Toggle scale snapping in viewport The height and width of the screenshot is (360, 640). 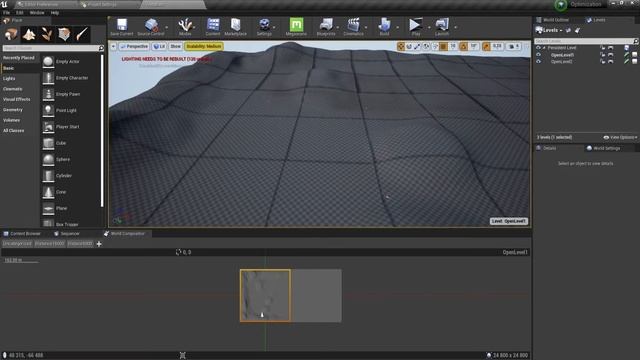click(486, 47)
